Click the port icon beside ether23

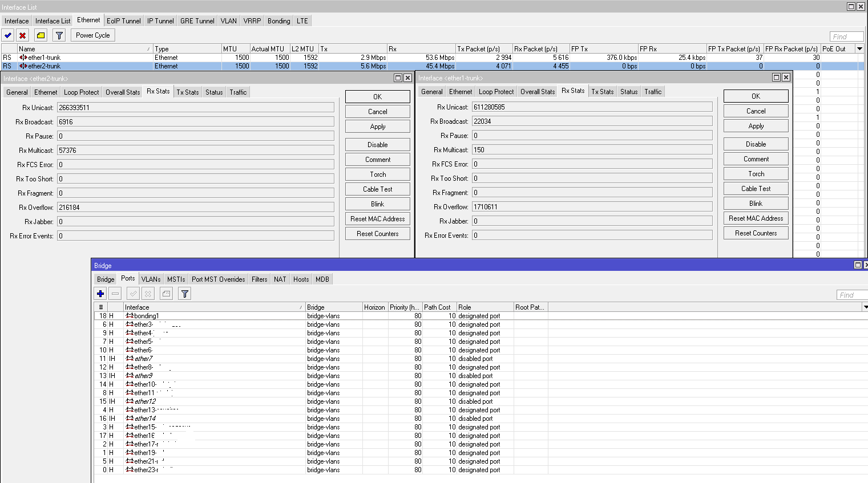[x=130, y=470]
